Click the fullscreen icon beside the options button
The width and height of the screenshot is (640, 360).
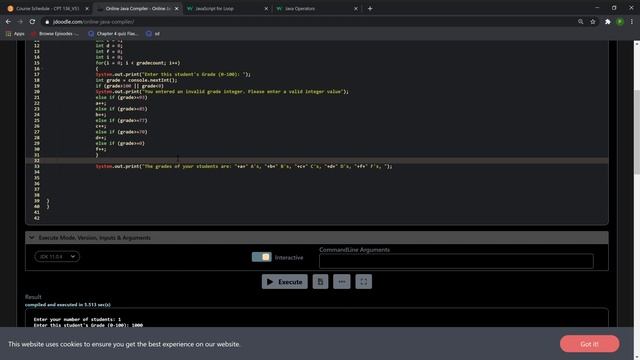click(x=363, y=282)
